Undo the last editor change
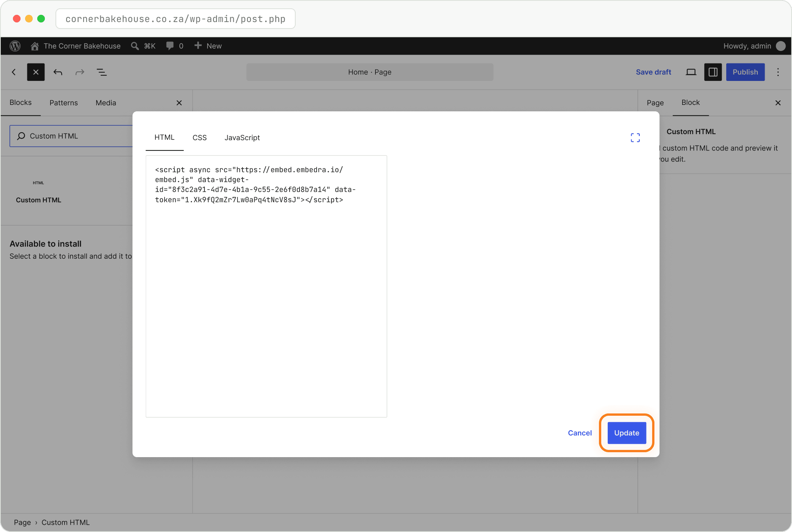 click(58, 72)
